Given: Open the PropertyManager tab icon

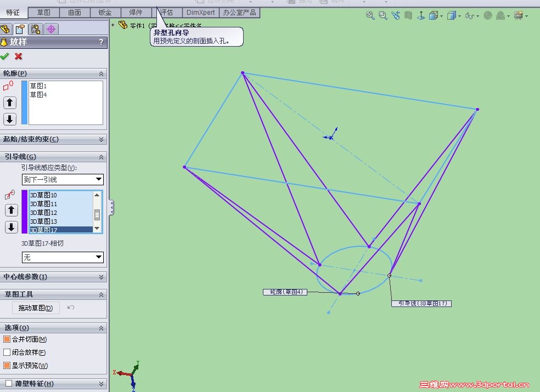Looking at the screenshot, I should pos(20,29).
